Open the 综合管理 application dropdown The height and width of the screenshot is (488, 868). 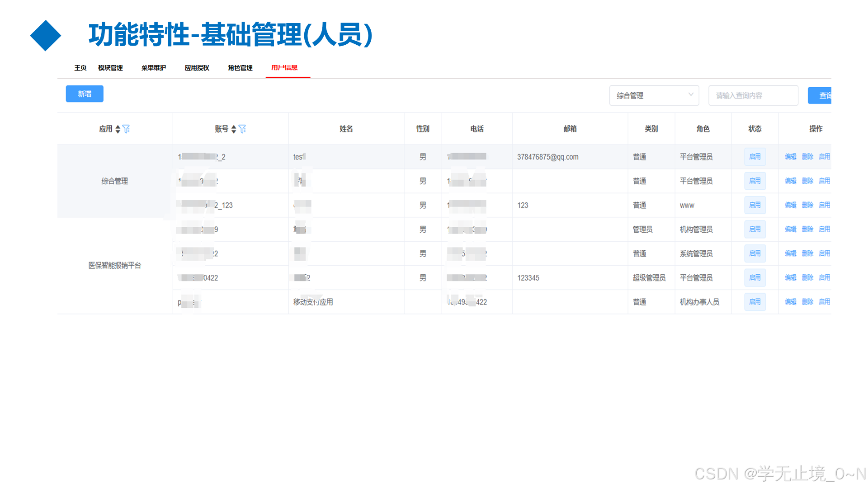pyautogui.click(x=654, y=95)
